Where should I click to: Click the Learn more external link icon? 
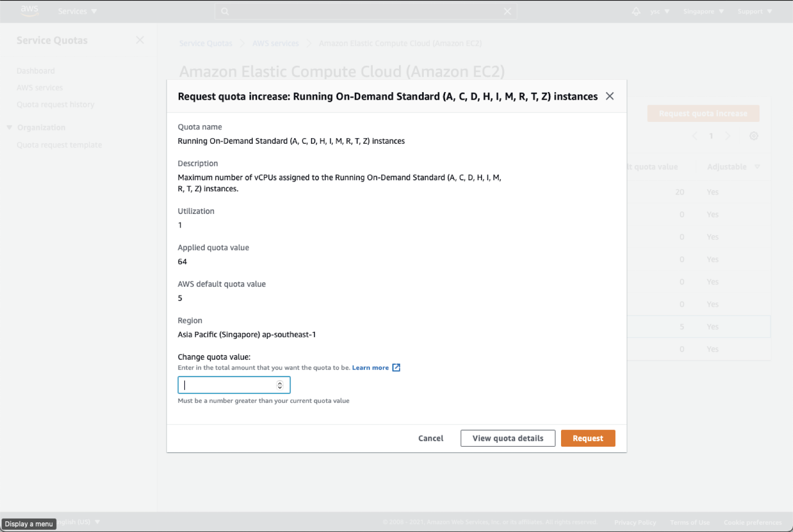click(x=396, y=368)
